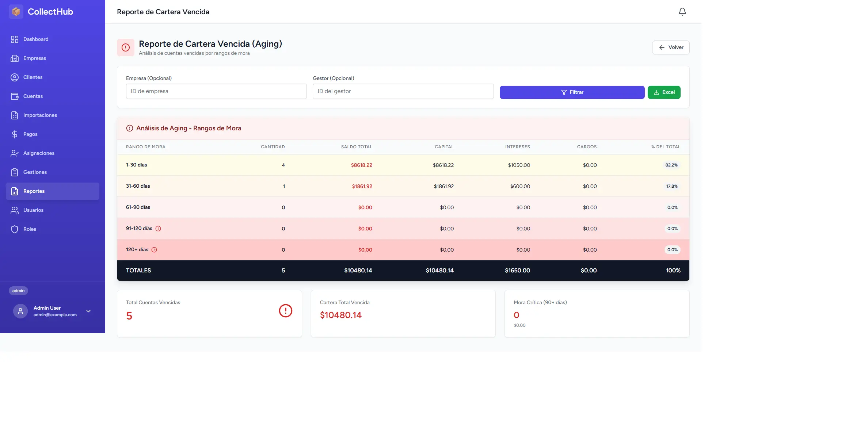The height and width of the screenshot is (440, 868).
Task: Open the Usuarios section
Action: point(33,210)
